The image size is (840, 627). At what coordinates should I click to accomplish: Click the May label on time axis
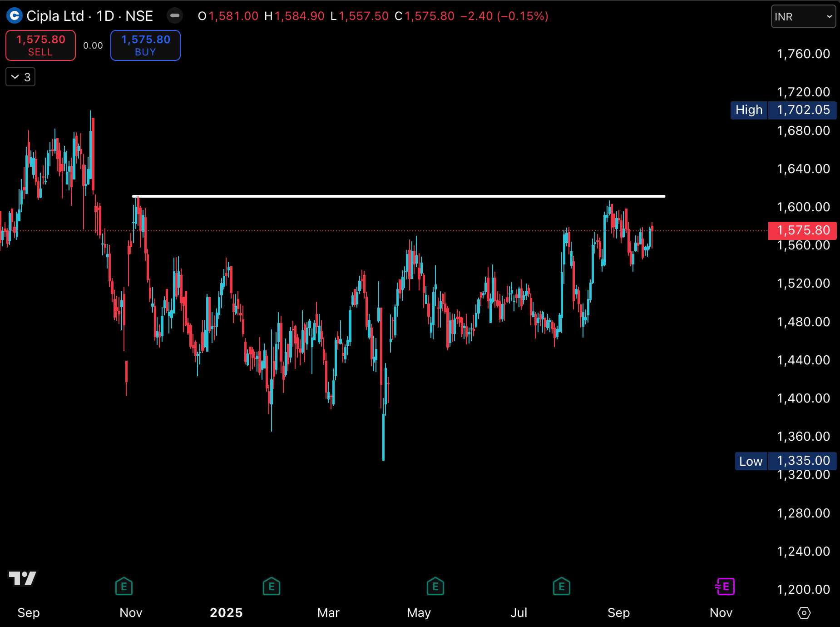(419, 612)
